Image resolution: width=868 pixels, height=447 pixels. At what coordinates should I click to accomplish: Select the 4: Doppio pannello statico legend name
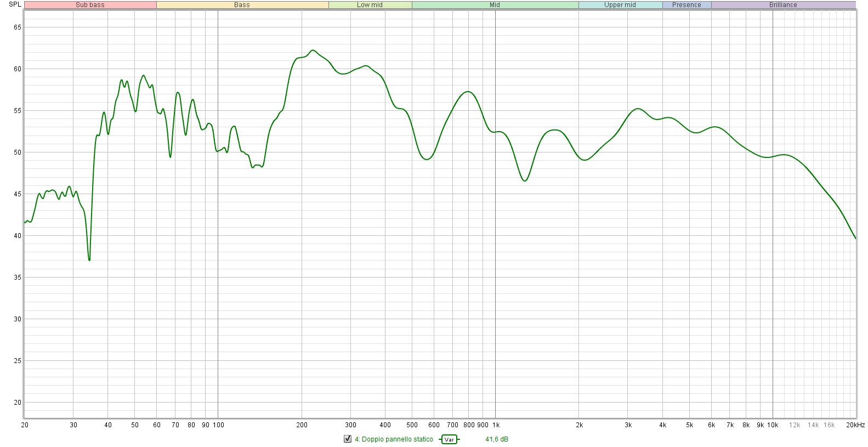point(394,439)
